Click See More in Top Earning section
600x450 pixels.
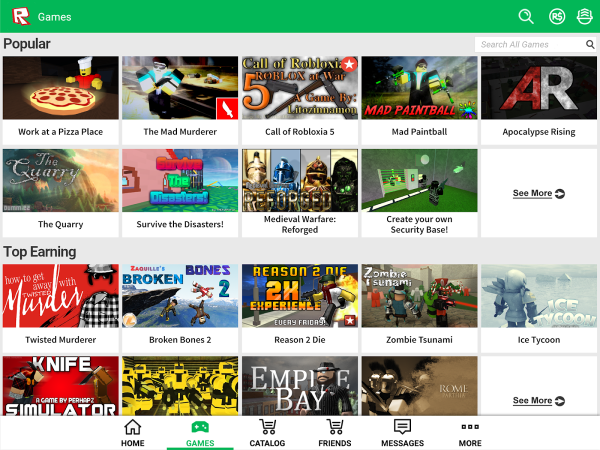pos(539,401)
